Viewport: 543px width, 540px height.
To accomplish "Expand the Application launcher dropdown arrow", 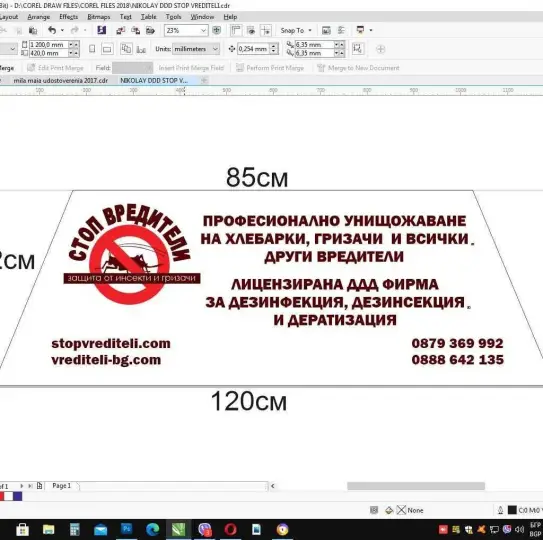I will click(371, 30).
